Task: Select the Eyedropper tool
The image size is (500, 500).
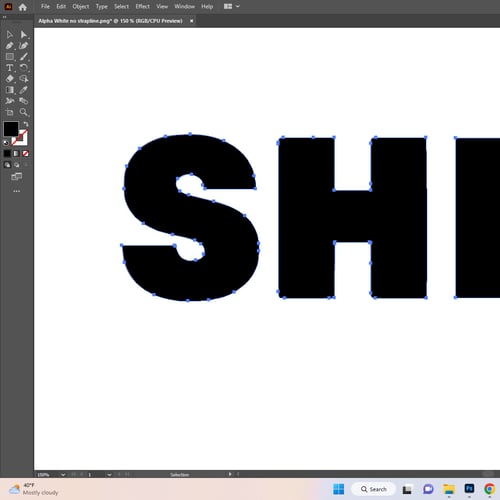Action: pos(23,90)
